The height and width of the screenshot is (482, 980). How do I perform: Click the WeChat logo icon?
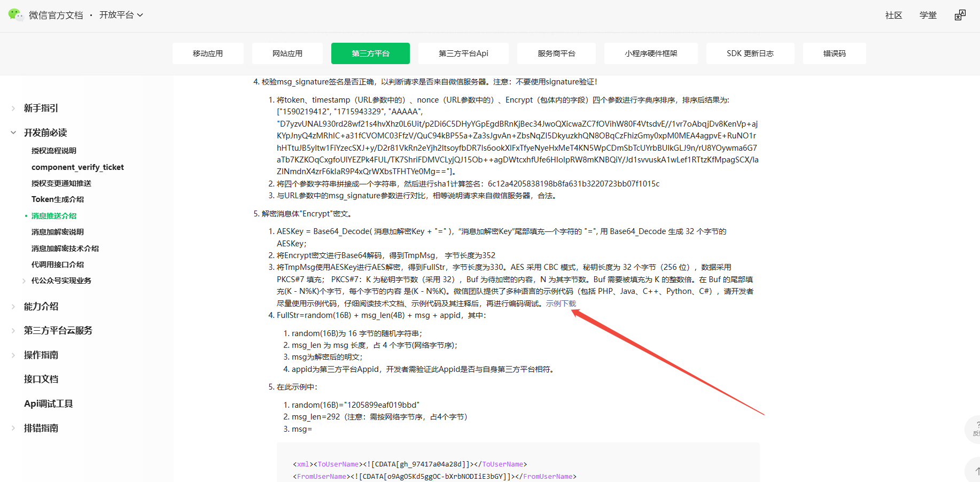16,15
